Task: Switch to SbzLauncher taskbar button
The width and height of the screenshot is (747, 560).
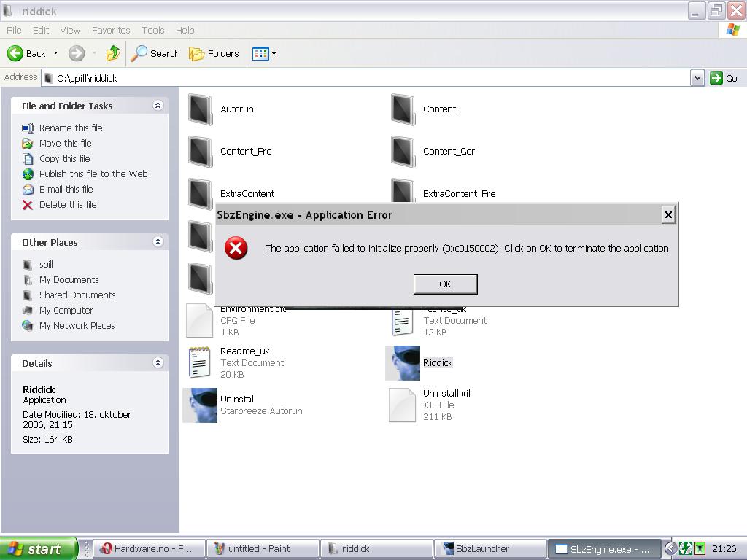Action: [490, 548]
